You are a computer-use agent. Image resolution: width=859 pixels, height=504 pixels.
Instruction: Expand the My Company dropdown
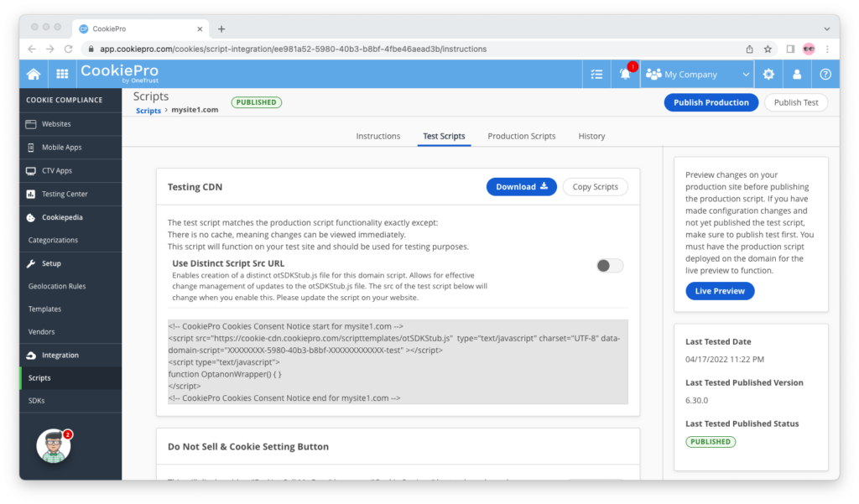697,74
